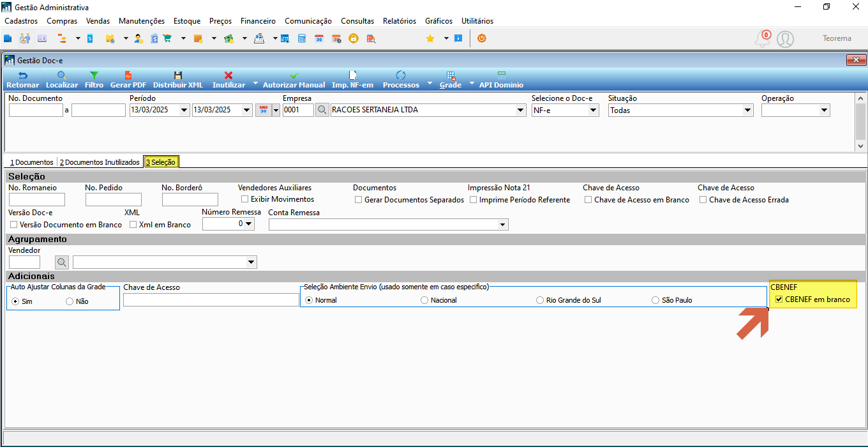This screenshot has height=447, width=868.
Task: Enable the Exibir Movimentos checkbox
Action: [x=244, y=199]
